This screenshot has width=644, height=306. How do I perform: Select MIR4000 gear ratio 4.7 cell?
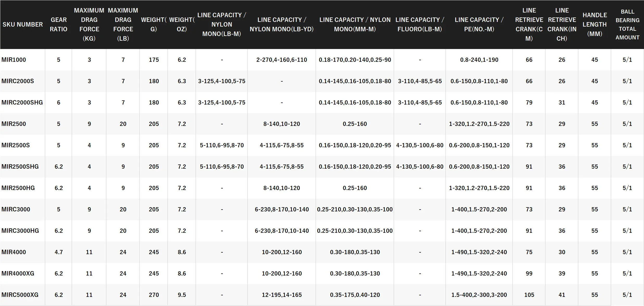pos(59,252)
